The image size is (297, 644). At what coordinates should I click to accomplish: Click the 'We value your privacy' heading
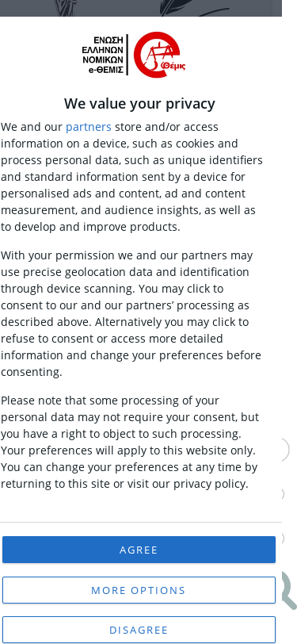coord(139,103)
